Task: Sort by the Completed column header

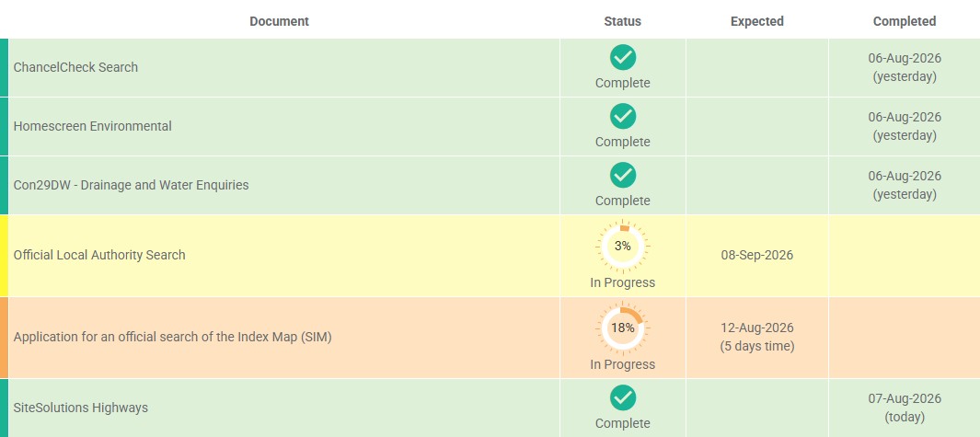Action: (x=905, y=21)
